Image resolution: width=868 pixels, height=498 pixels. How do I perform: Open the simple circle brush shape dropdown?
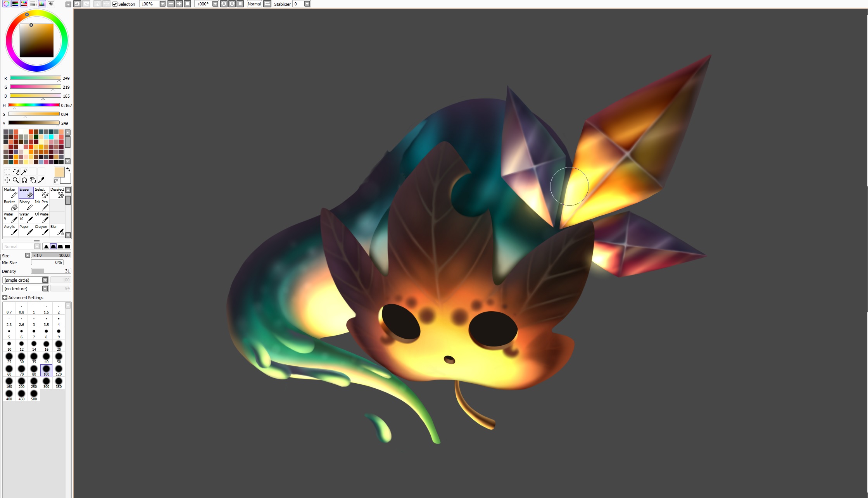(x=45, y=280)
